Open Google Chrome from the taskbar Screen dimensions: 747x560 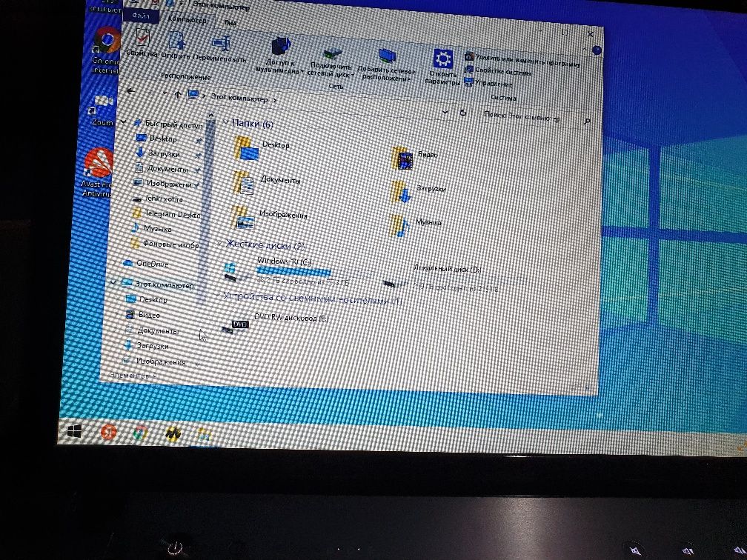coord(140,433)
